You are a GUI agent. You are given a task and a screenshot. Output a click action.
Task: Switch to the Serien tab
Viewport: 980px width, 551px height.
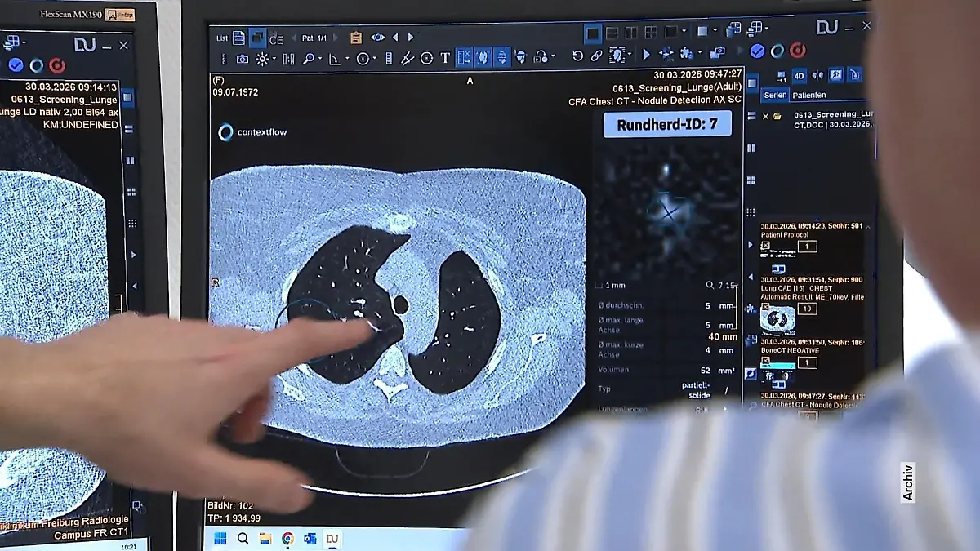tap(775, 96)
